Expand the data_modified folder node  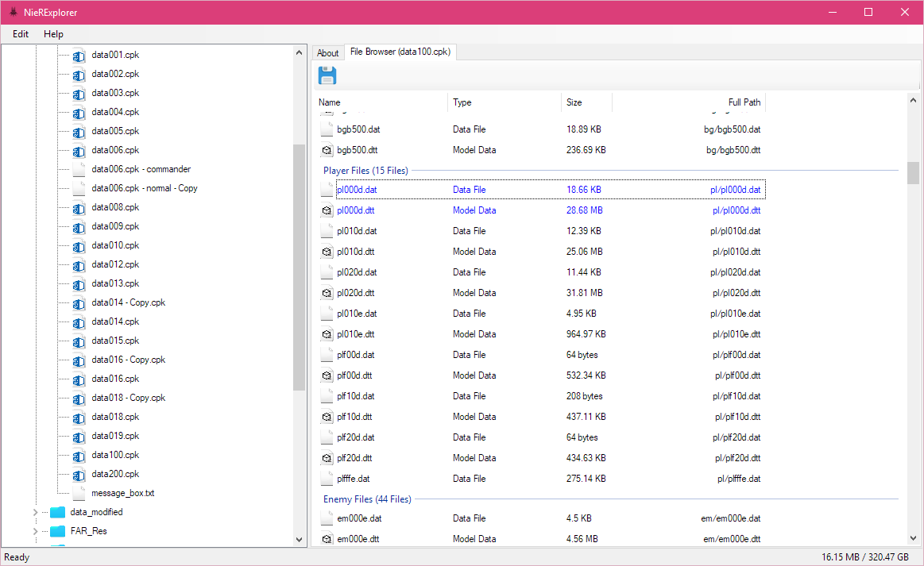tap(36, 512)
